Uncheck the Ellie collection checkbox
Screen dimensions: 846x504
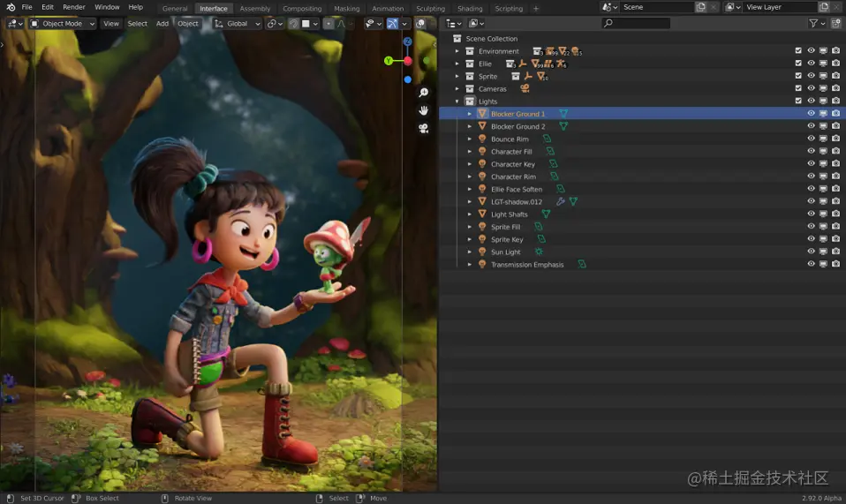[798, 63]
